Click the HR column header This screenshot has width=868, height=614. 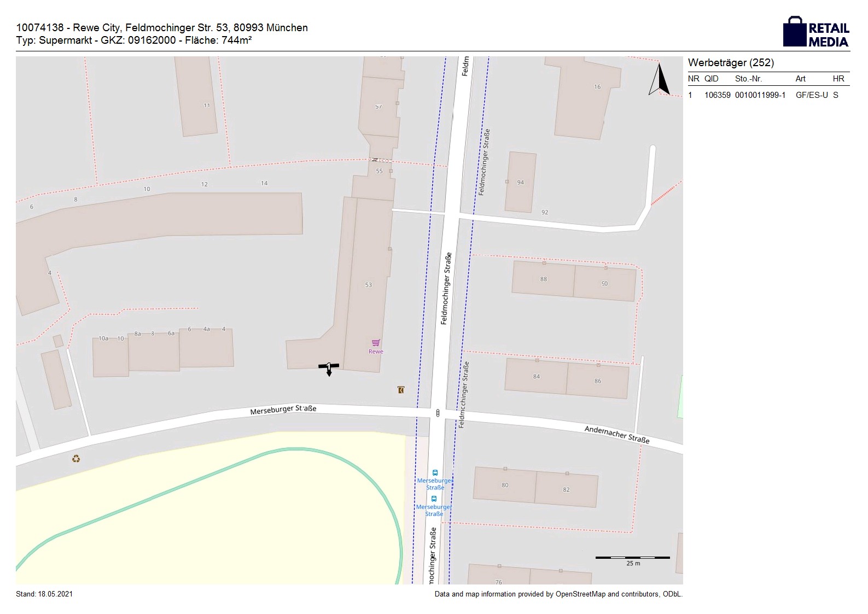838,79
